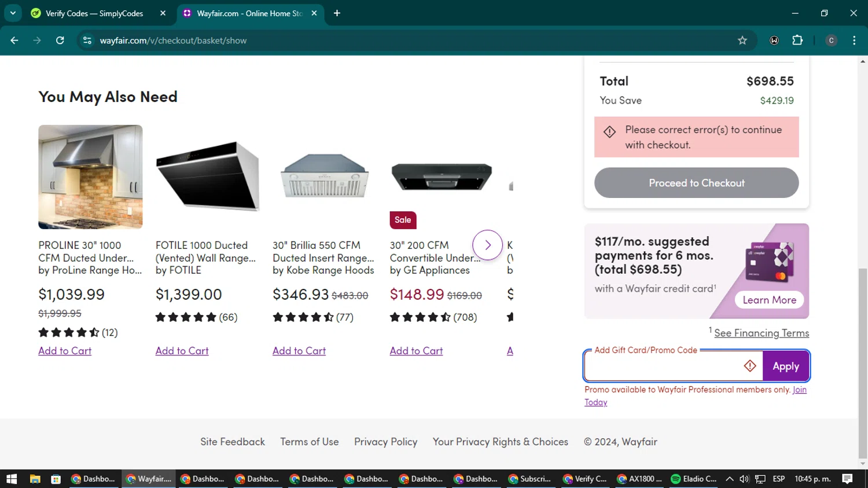
Task: Click Proceed to Checkout button
Action: click(696, 183)
